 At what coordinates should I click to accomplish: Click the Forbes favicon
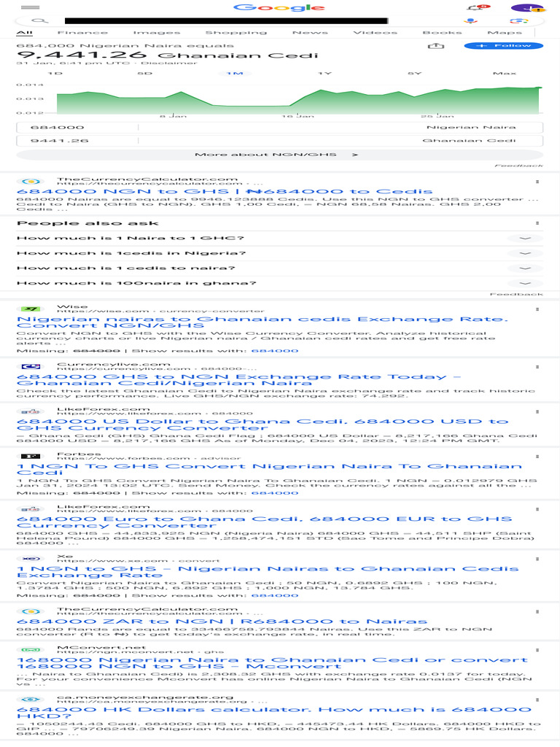[31, 456]
